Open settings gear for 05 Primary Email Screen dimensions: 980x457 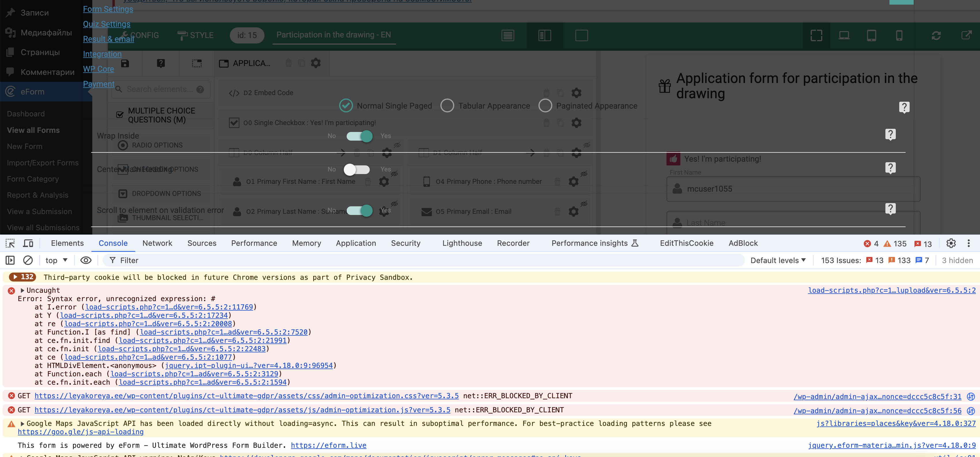[573, 211]
